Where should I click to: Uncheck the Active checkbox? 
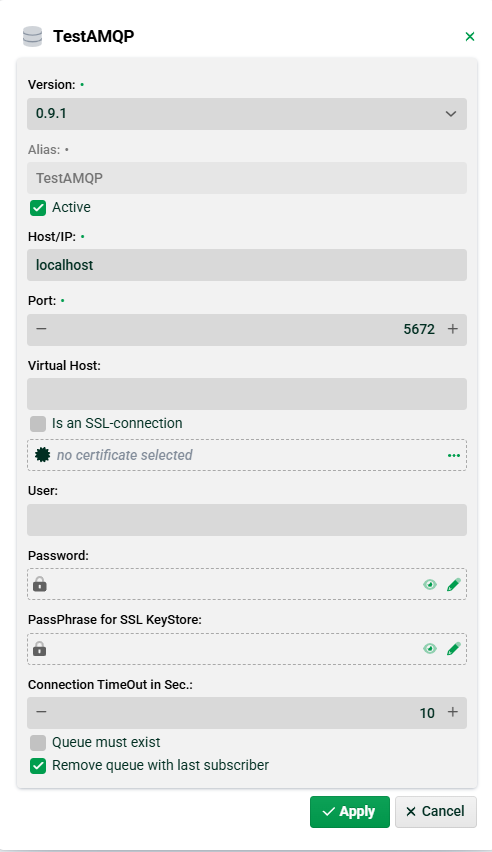coord(38,208)
